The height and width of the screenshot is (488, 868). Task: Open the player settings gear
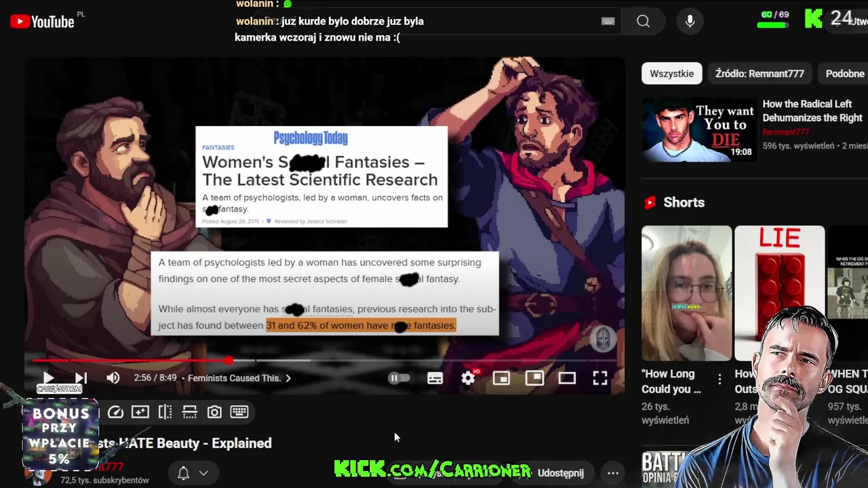point(468,378)
